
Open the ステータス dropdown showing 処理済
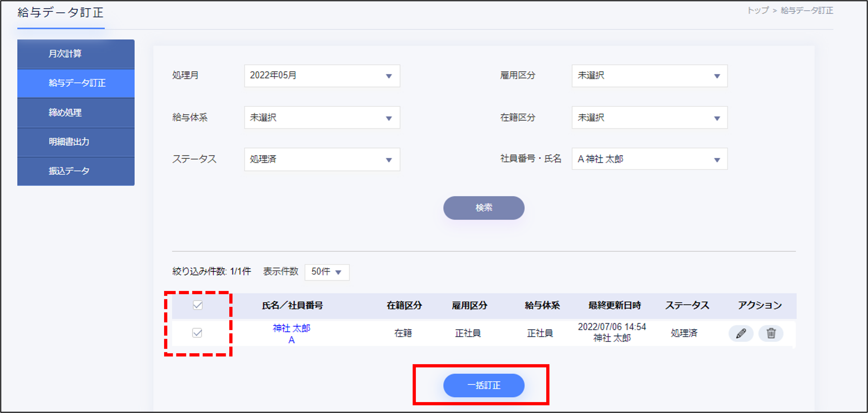(322, 159)
